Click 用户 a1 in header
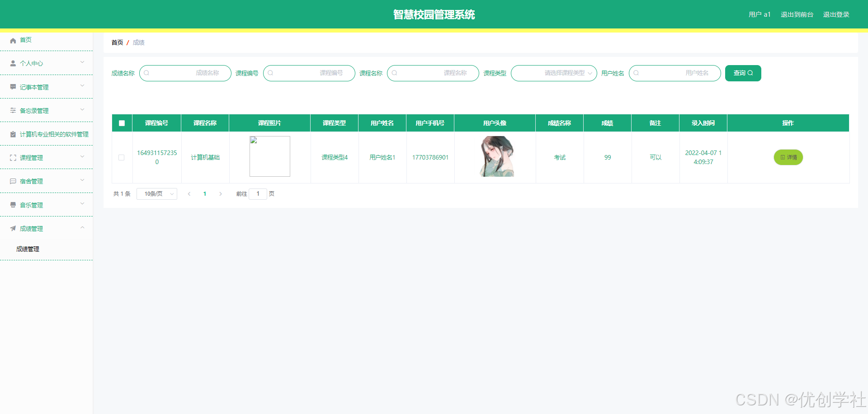Viewport: 868px width, 414px height. pyautogui.click(x=759, y=14)
